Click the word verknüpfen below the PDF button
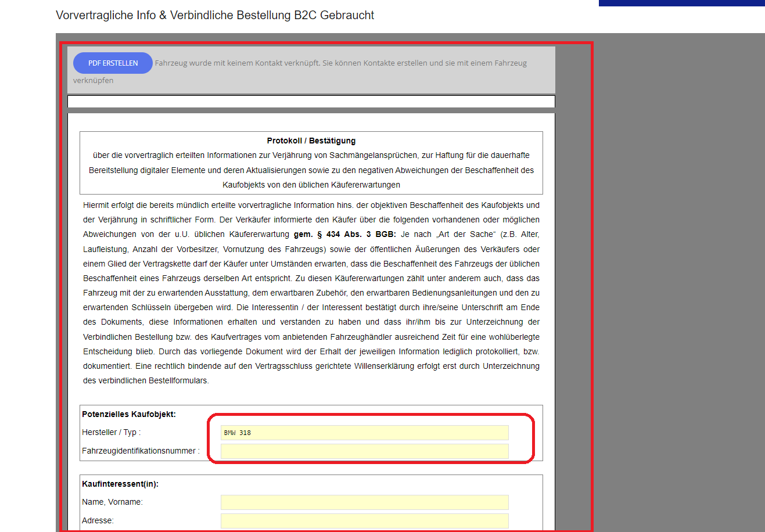The image size is (765, 532). 94,80
